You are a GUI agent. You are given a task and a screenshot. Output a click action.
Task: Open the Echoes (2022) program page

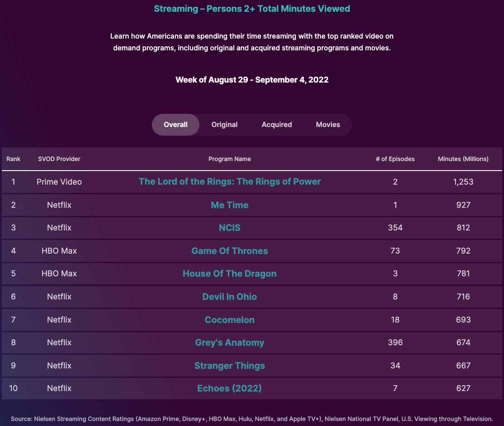[229, 388]
